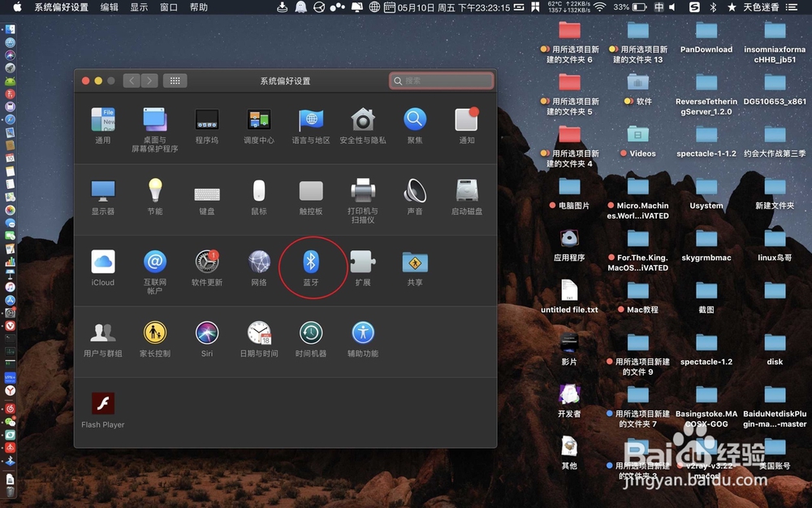Open 日期与时间 preferences

[x=259, y=332]
